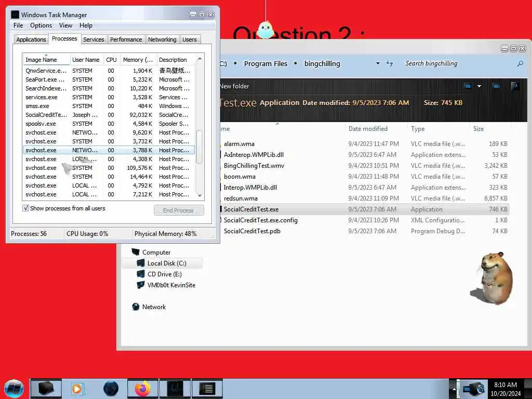532x399 pixels.
Task: Select the spoolsv.exe process row
Action: (109, 124)
